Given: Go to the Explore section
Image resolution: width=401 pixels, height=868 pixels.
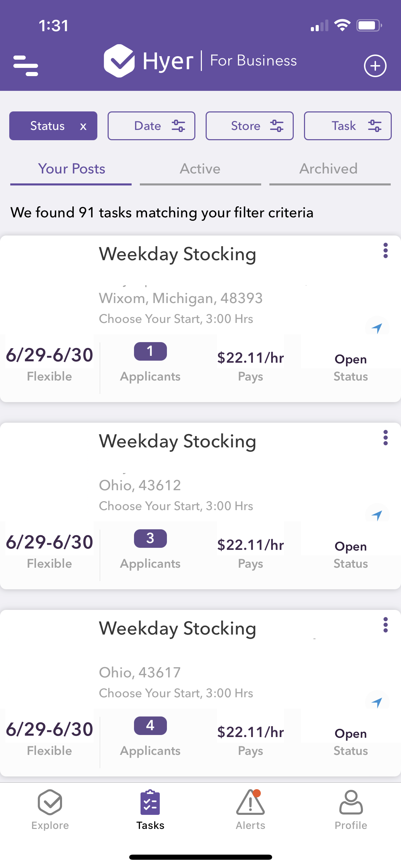Looking at the screenshot, I should tap(50, 810).
